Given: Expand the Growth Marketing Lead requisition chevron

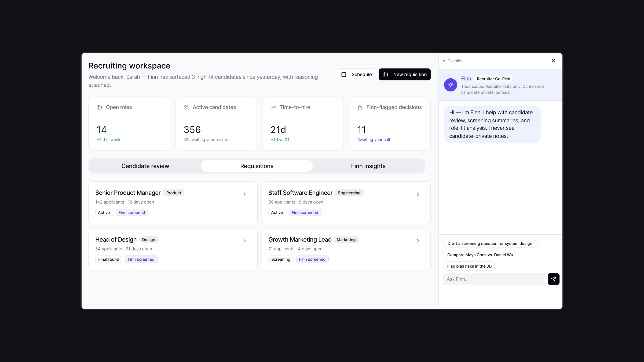Looking at the screenshot, I should pyautogui.click(x=418, y=241).
